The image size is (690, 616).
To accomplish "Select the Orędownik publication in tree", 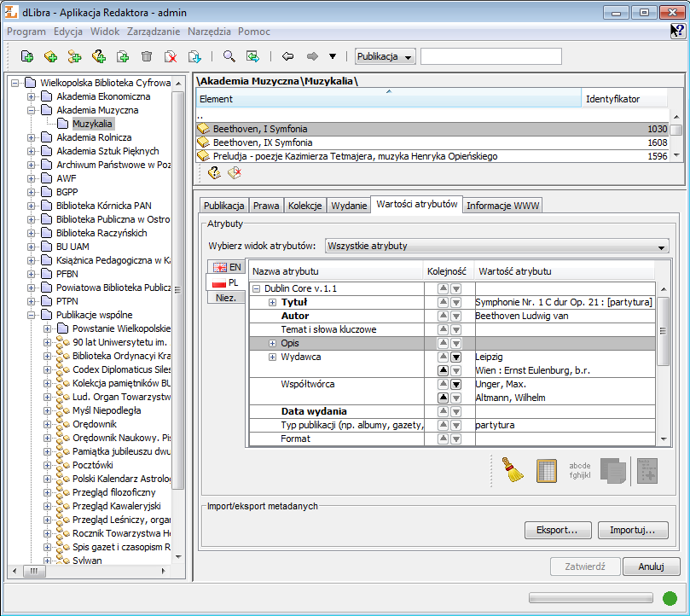I will tap(94, 425).
